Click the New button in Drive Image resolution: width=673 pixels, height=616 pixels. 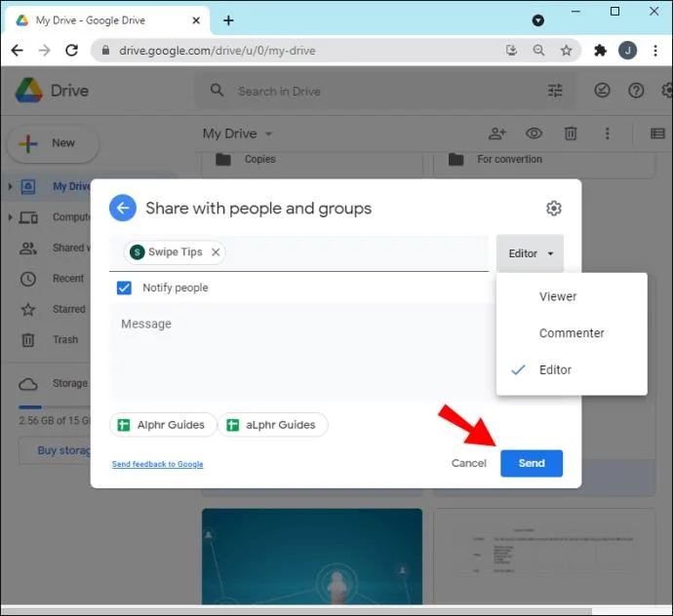point(54,143)
